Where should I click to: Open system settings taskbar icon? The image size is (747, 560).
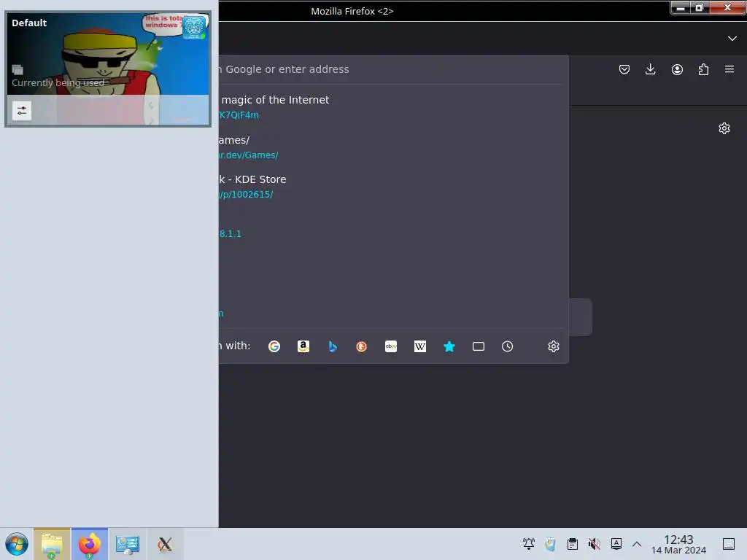pyautogui.click(x=128, y=544)
